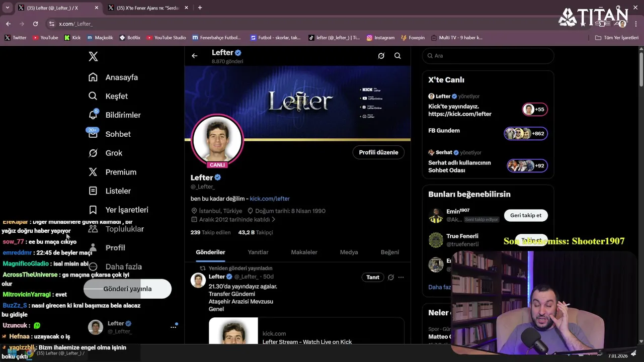Open Tüm Yer İşaretleri folder
This screenshot has width=644, height=362.
coord(617,38)
